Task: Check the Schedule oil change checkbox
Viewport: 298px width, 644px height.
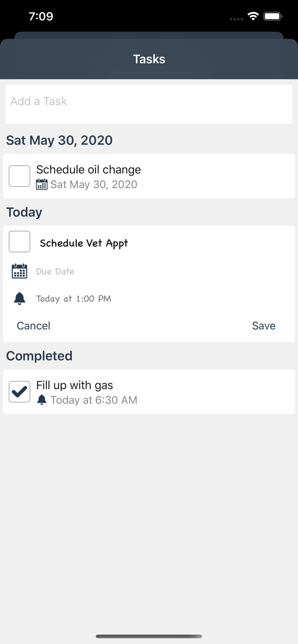Action: pyautogui.click(x=19, y=176)
